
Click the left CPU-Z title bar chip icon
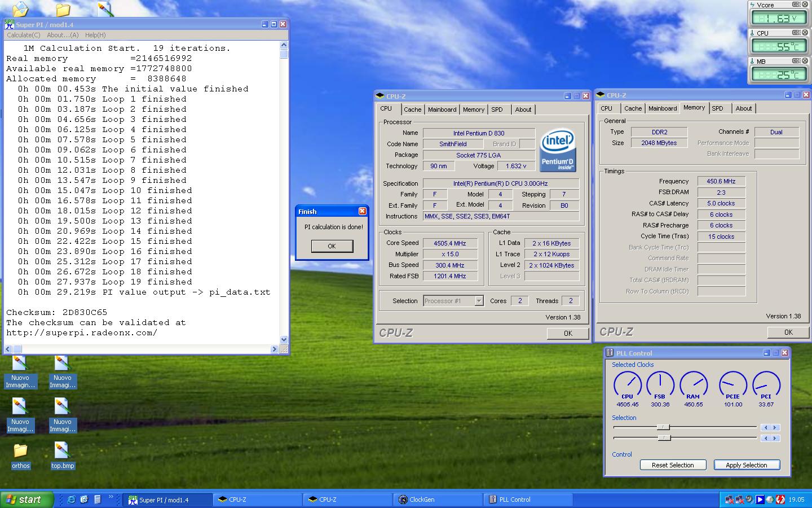tap(381, 96)
